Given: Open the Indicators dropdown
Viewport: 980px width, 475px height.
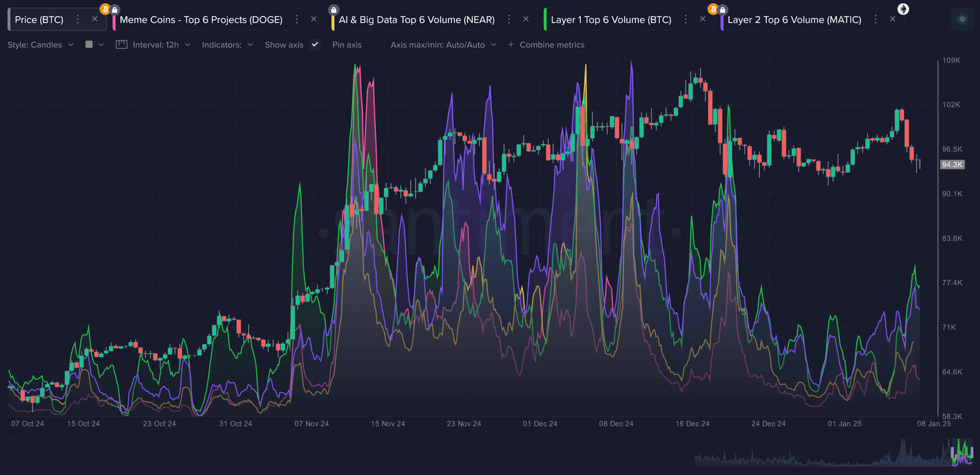Looking at the screenshot, I should point(227,45).
